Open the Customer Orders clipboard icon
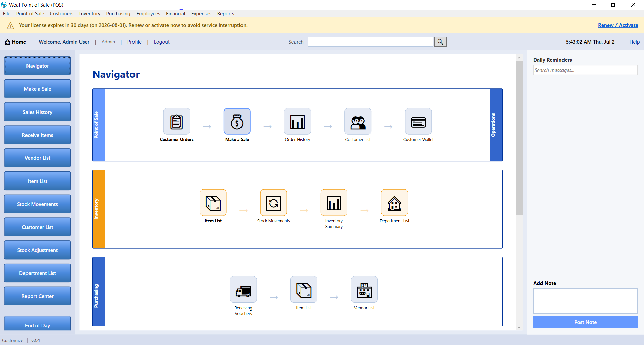The image size is (644, 345). (176, 121)
